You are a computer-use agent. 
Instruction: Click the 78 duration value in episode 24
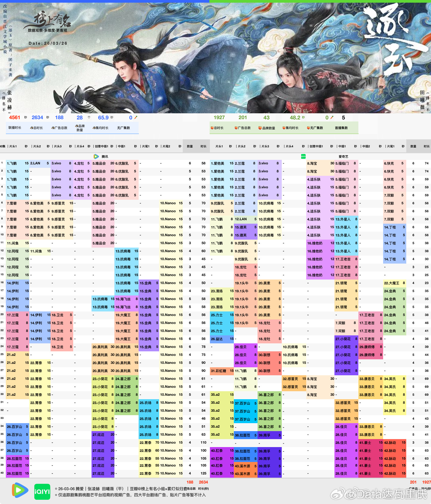click(x=204, y=347)
